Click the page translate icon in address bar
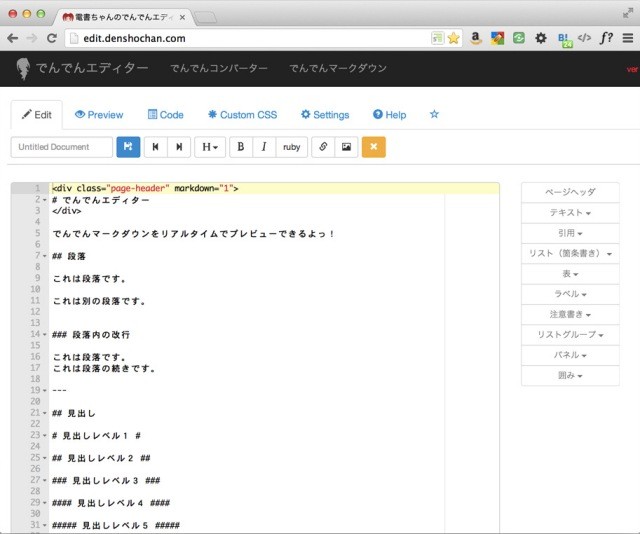 [438, 38]
